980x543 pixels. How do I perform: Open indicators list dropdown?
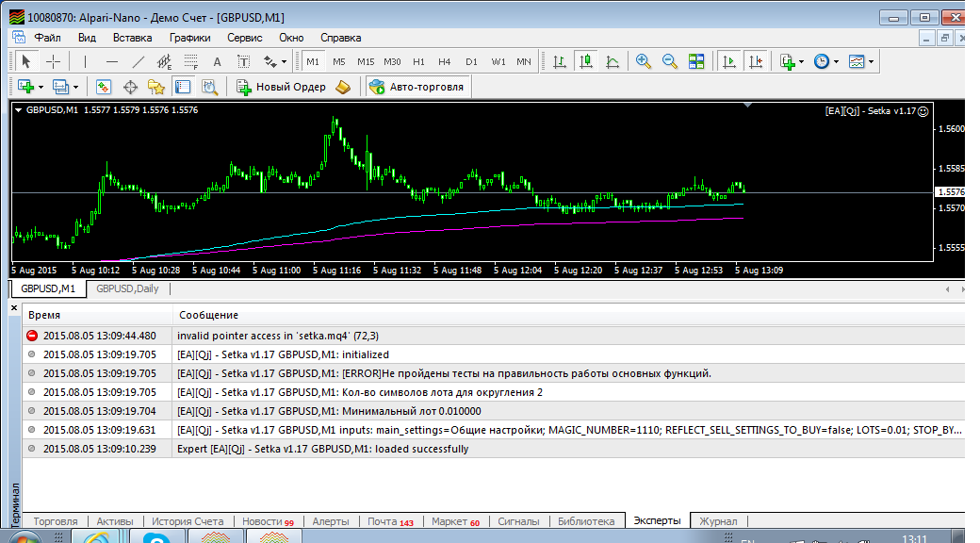point(801,61)
